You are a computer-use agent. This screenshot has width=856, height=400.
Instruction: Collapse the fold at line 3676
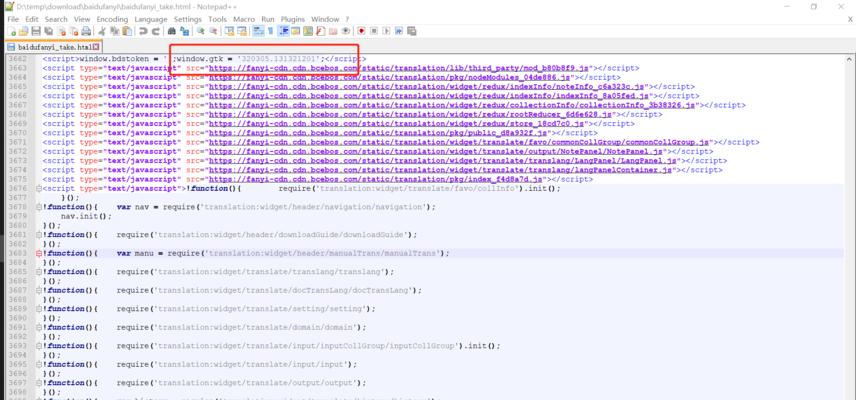click(38, 189)
